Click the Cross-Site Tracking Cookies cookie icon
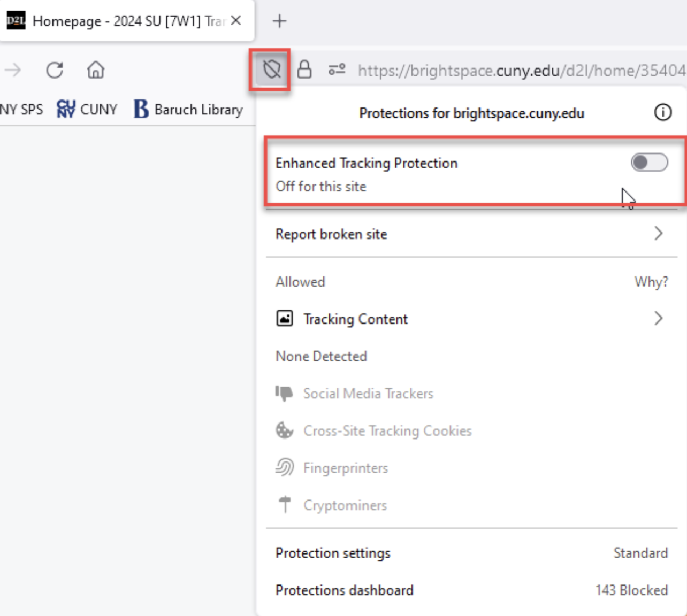This screenshot has height=616, width=687. click(x=284, y=430)
